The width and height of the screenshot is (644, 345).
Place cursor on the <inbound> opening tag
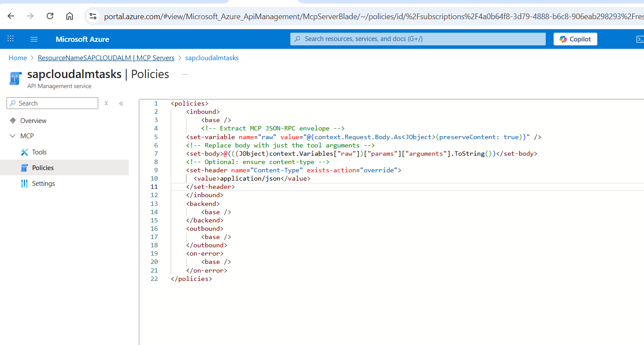(x=203, y=112)
